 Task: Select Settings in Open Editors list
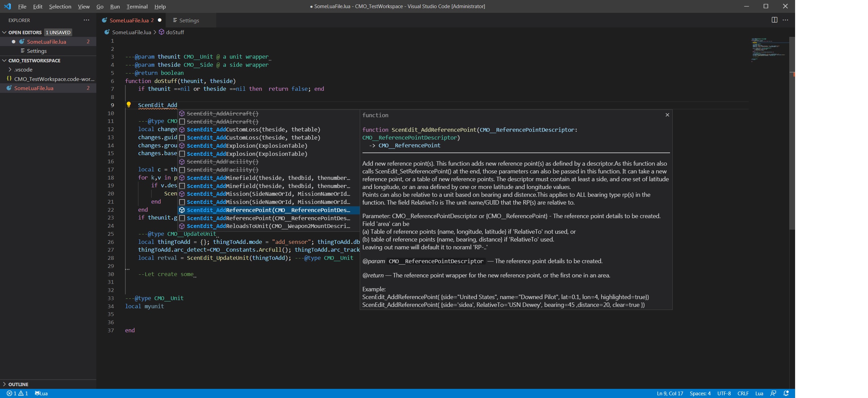(x=48, y=51)
